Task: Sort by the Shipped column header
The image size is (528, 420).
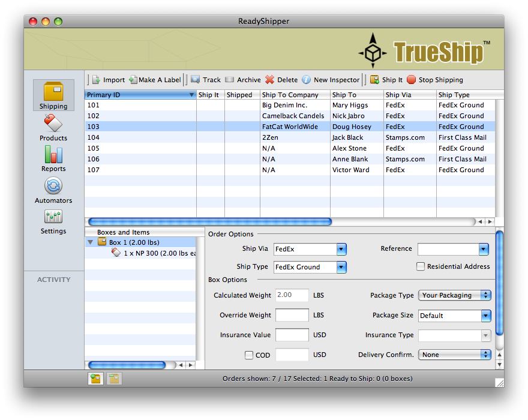Action: (242, 95)
